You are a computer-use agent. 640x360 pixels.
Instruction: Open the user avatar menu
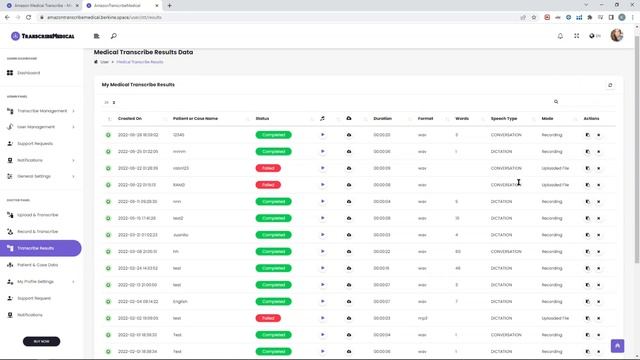pyautogui.click(x=616, y=36)
